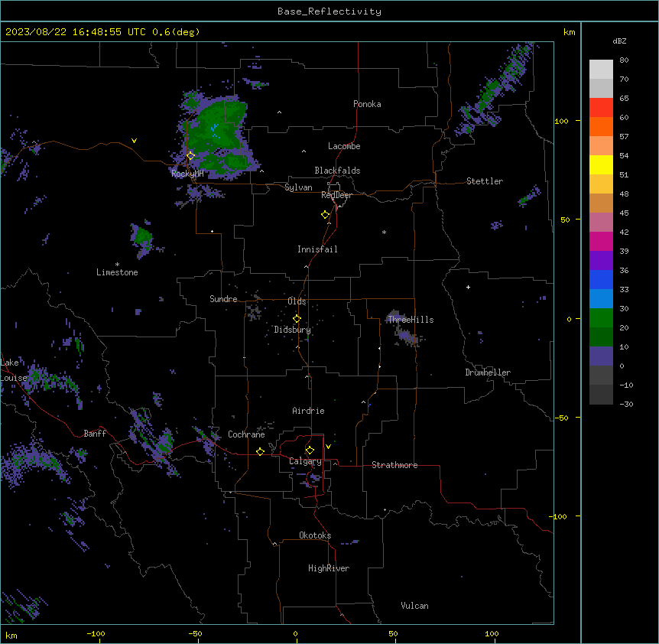Click the yellow diamond marker south of RedDeer

[x=325, y=215]
